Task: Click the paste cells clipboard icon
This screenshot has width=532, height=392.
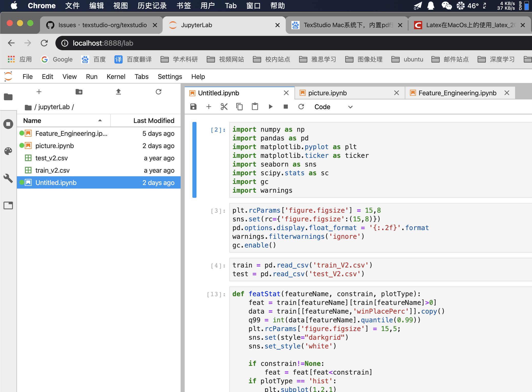Action: pyautogui.click(x=255, y=107)
